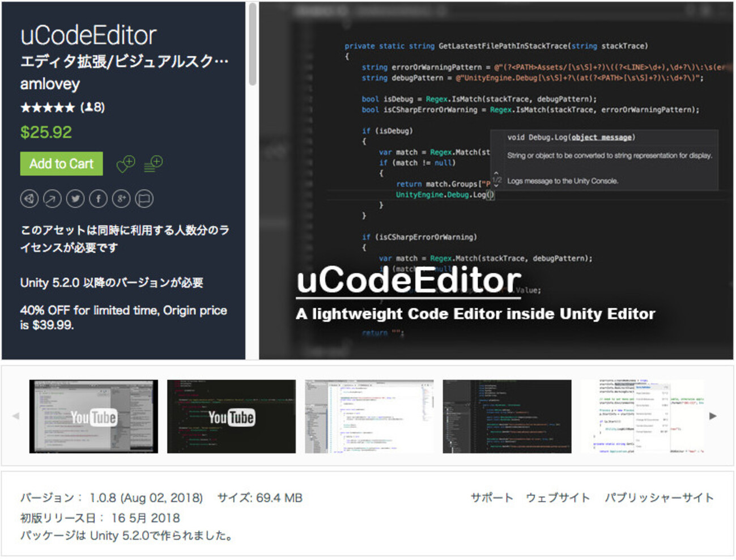Screen dimensions: 736x560
Task: Click the Unity 5.2.0 requirement text
Action: coord(112,283)
